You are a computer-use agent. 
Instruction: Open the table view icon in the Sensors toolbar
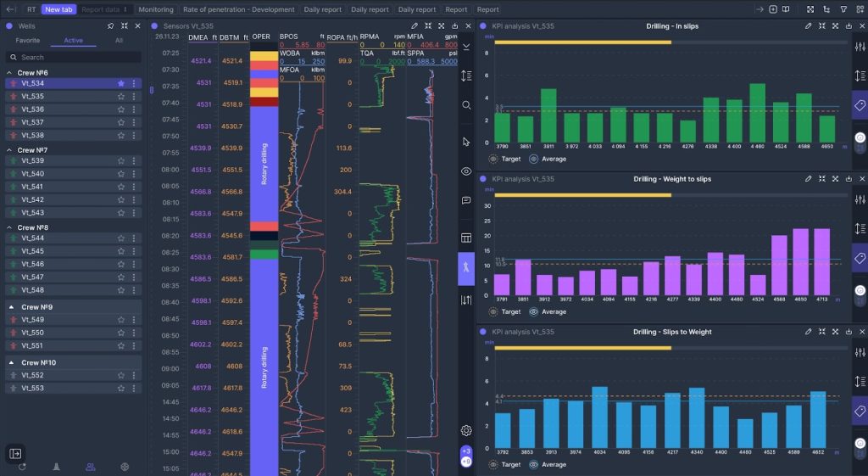click(x=466, y=238)
